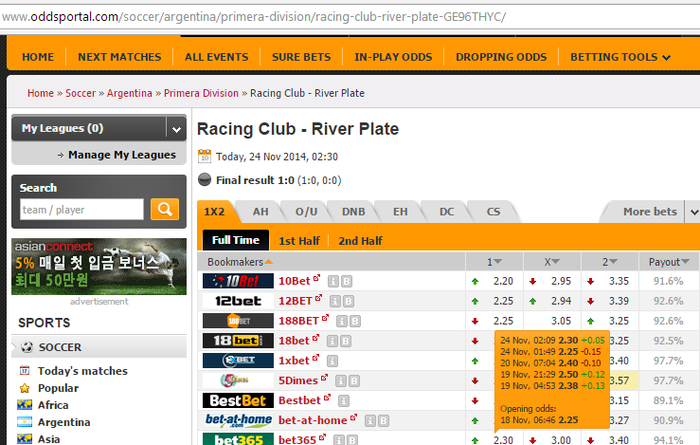Switch to the DC tab
700x445 pixels.
click(x=446, y=212)
